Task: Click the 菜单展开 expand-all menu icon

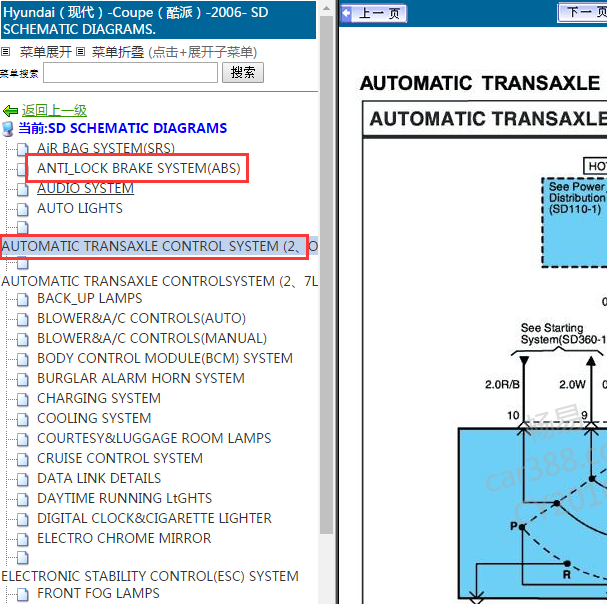Action: tap(5, 51)
